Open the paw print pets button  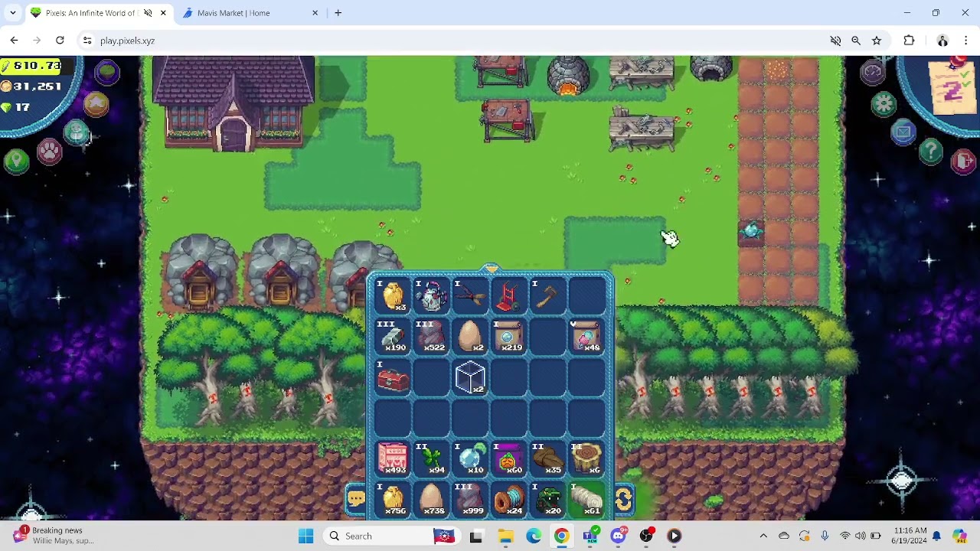(50, 151)
